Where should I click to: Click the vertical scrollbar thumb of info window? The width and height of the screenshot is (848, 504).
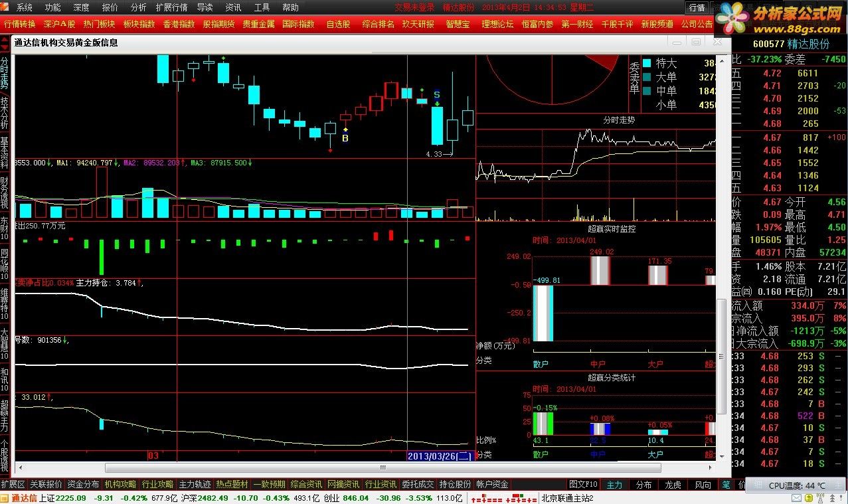tap(721, 355)
